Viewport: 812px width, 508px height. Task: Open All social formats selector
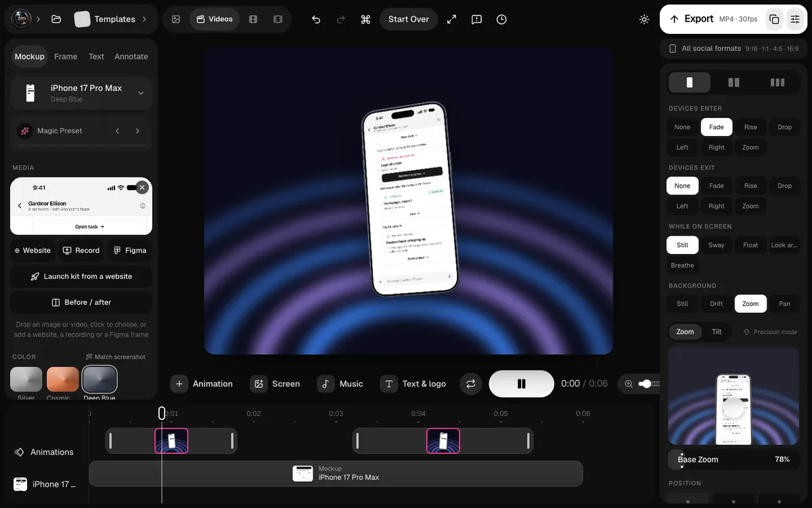point(734,49)
